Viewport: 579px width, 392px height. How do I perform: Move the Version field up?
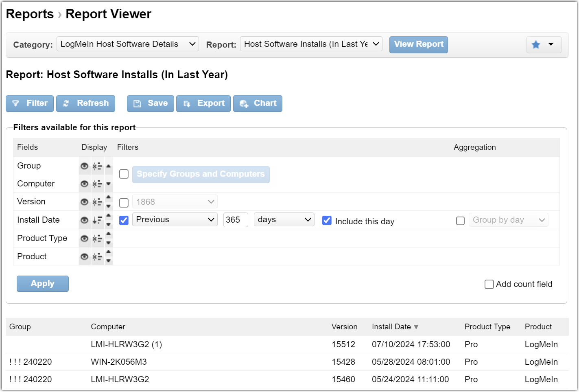pos(109,197)
